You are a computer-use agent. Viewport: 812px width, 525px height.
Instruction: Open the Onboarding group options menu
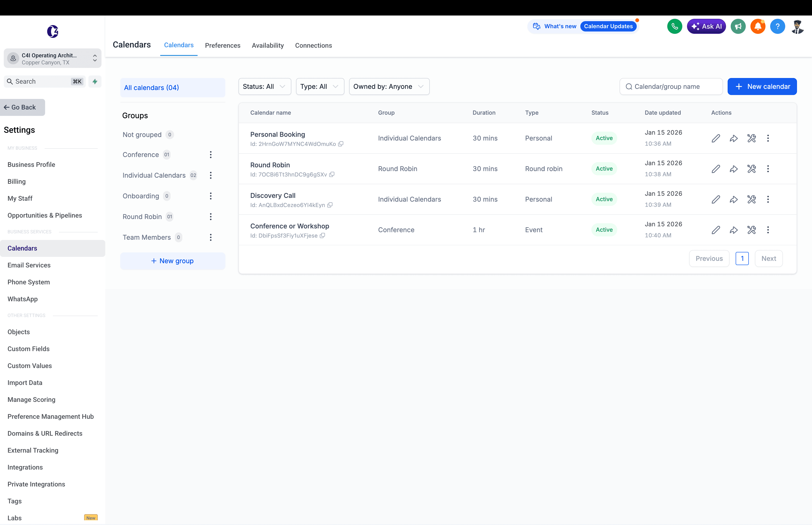click(x=211, y=196)
